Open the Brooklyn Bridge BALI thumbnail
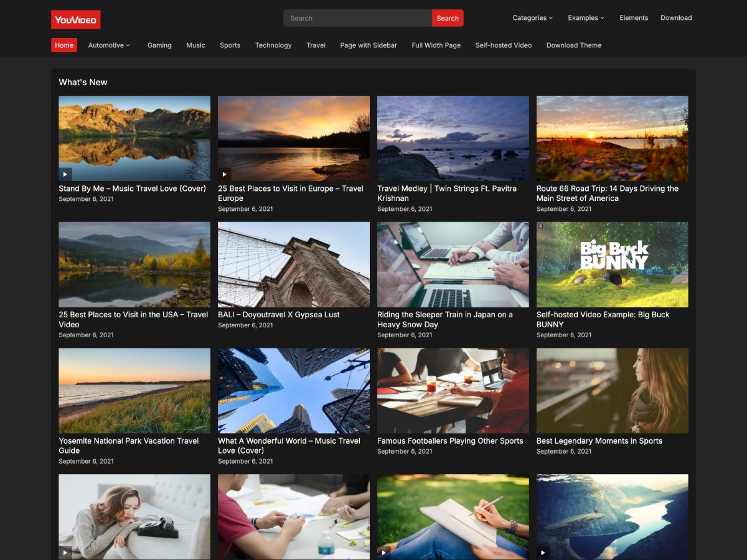Screen dimensions: 747x560 (x=293, y=264)
